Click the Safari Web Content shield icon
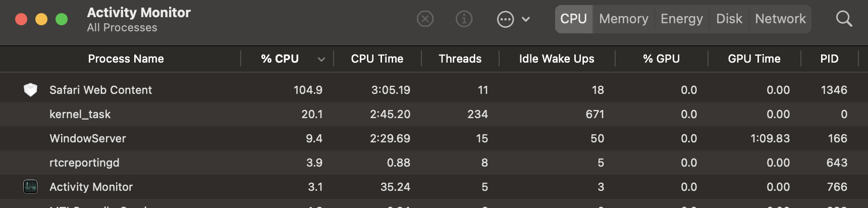The height and width of the screenshot is (208, 868). point(30,90)
